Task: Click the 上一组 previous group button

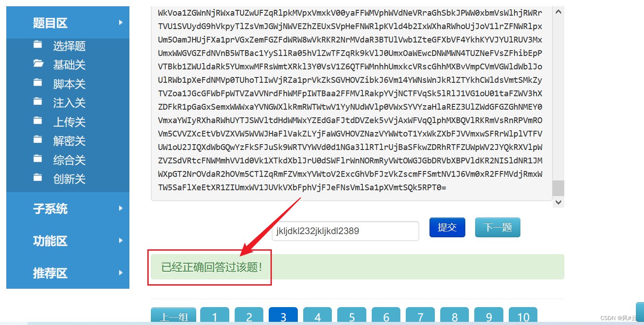Action: [173, 316]
